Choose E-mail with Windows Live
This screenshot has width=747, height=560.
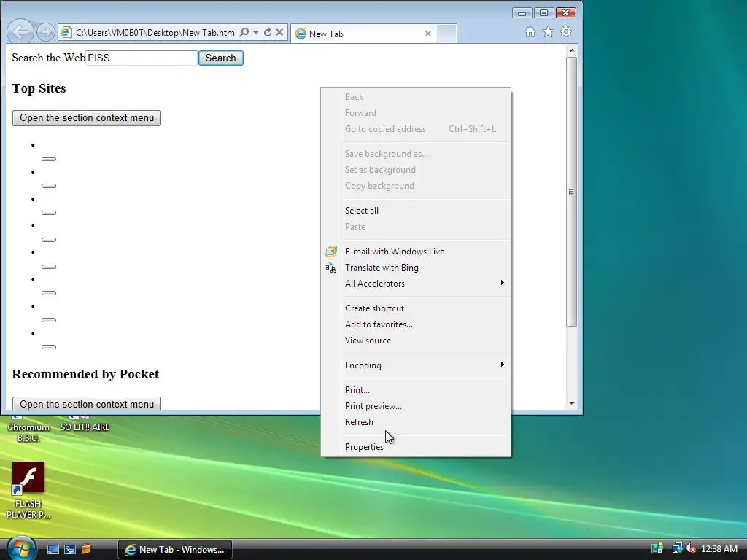point(416,252)
